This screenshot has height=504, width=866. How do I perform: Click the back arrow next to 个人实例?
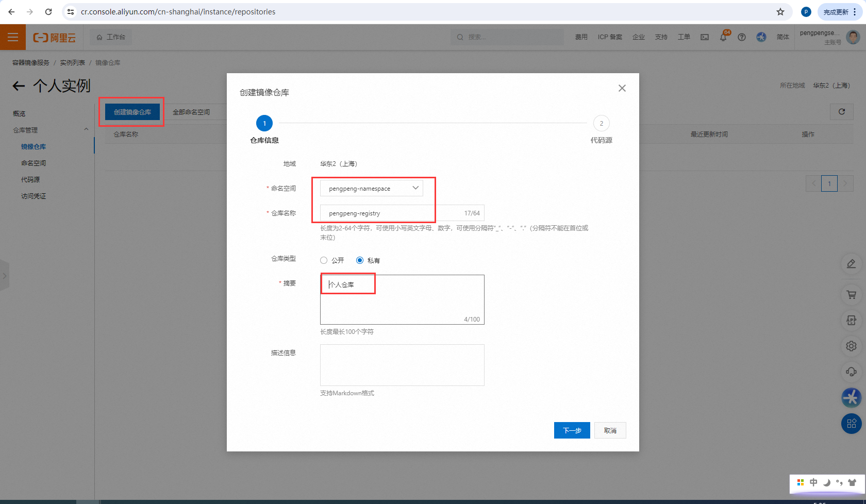tap(19, 86)
